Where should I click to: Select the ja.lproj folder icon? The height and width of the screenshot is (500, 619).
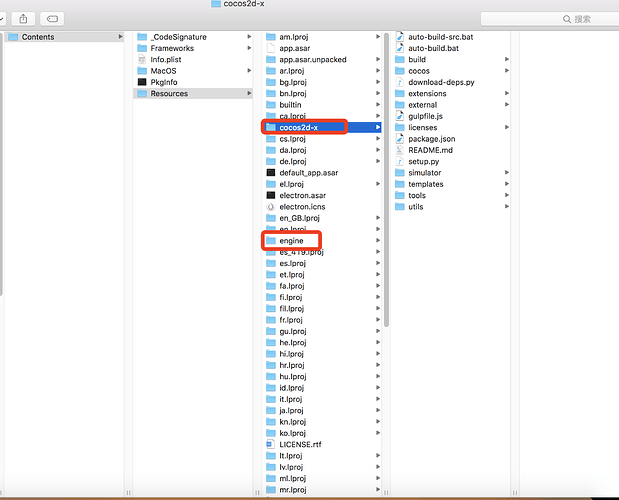click(271, 410)
